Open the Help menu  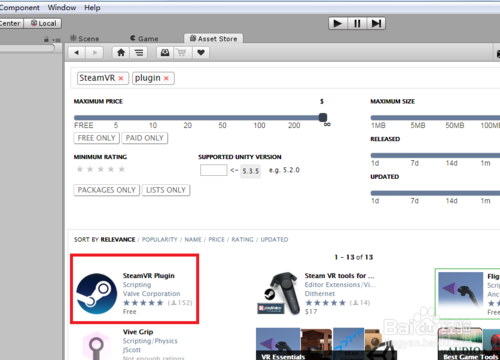[x=92, y=7]
